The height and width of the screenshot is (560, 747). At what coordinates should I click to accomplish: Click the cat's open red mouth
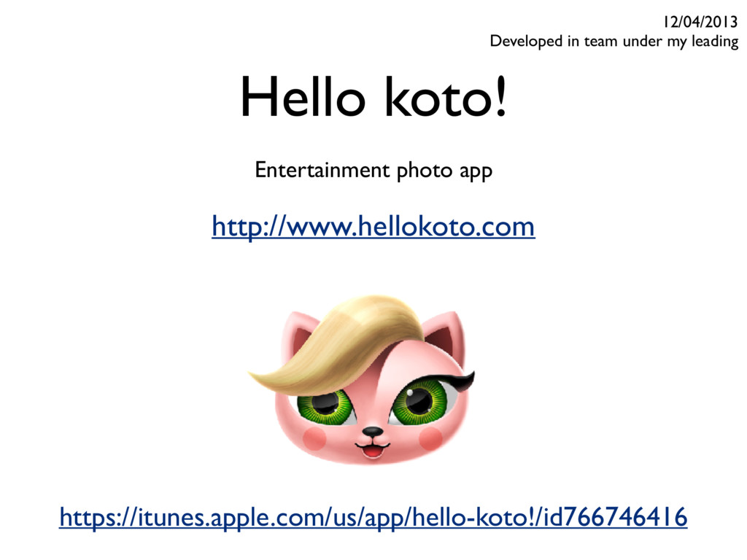pyautogui.click(x=371, y=450)
